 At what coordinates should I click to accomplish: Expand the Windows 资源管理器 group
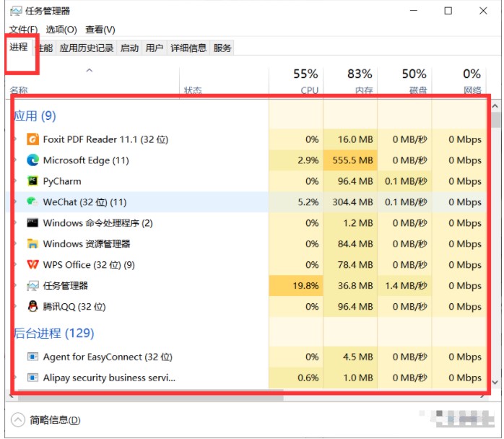click(15, 243)
